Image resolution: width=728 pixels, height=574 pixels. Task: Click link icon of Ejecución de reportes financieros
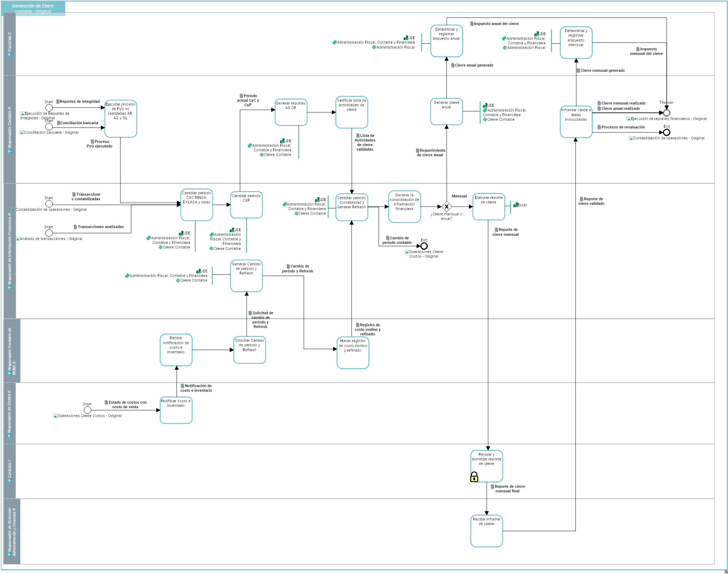click(x=629, y=119)
